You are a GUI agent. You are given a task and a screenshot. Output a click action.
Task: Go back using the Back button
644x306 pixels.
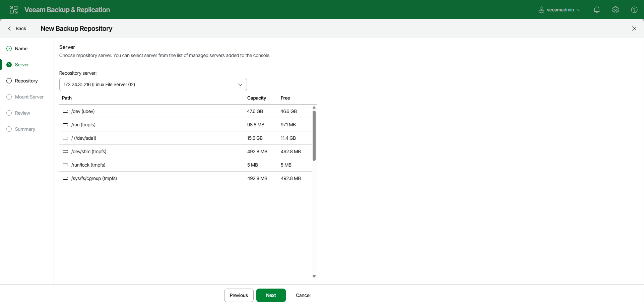(17, 28)
